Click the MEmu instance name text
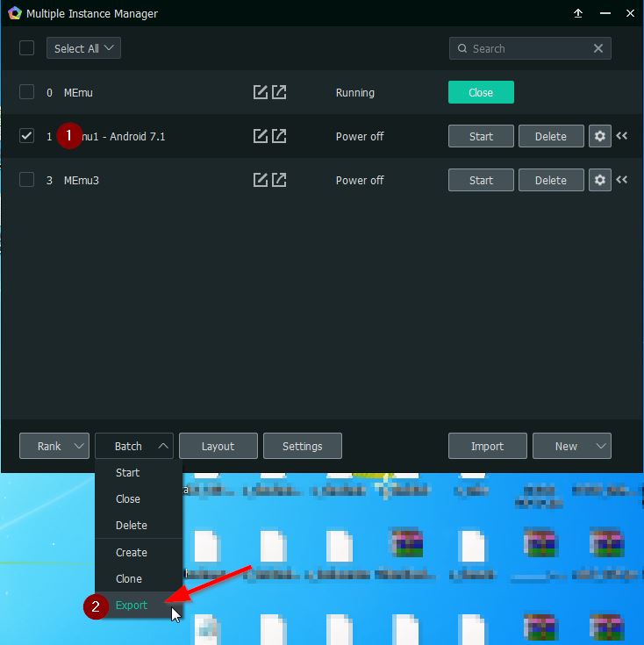644x645 pixels. coord(78,92)
